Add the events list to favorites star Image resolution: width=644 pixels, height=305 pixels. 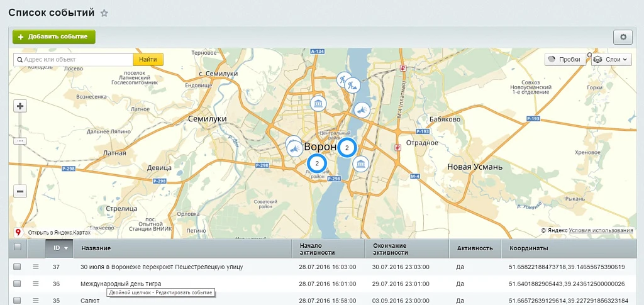(104, 13)
